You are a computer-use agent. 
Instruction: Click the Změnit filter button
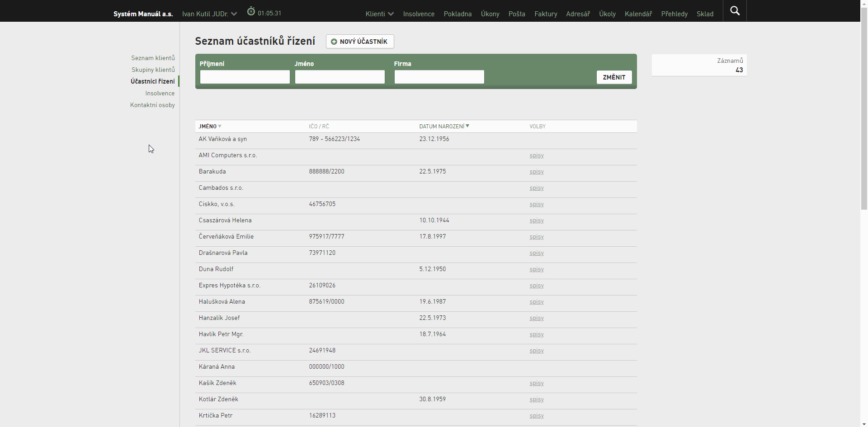(614, 77)
